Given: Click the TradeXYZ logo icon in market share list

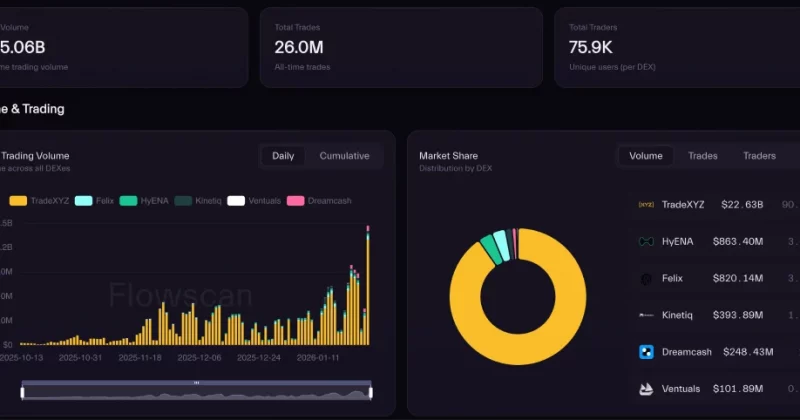Looking at the screenshot, I should [646, 205].
